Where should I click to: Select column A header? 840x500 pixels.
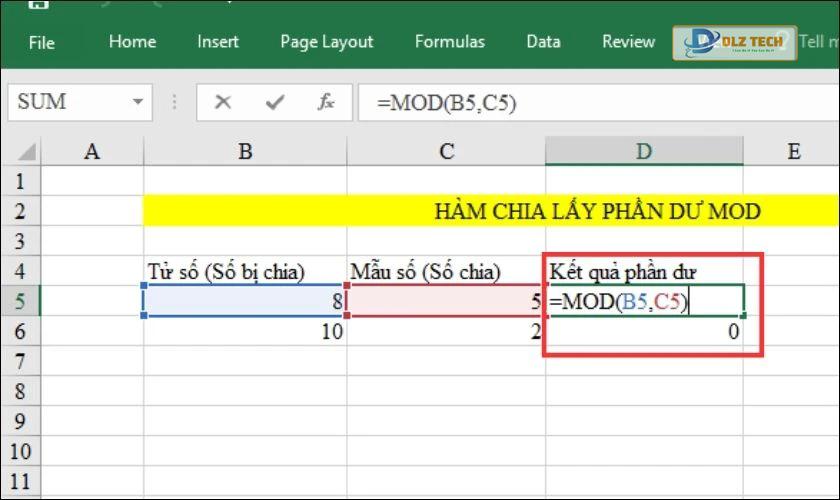[92, 152]
